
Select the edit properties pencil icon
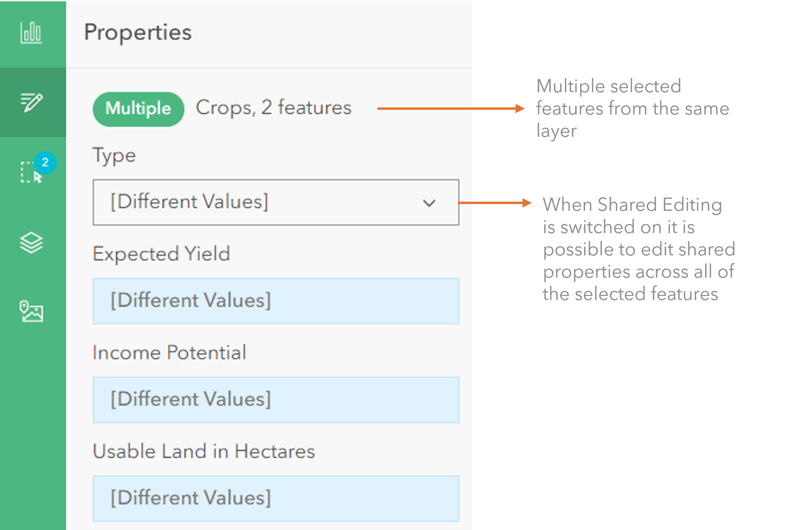(x=31, y=102)
